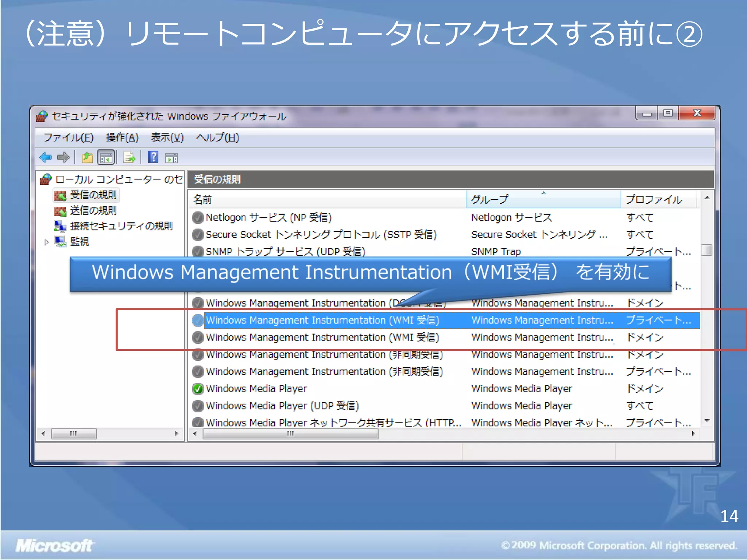747x560 pixels.
Task: Select Secure Socket トンネリング プロトコル (SSTP 受信) rule
Action: (321, 235)
